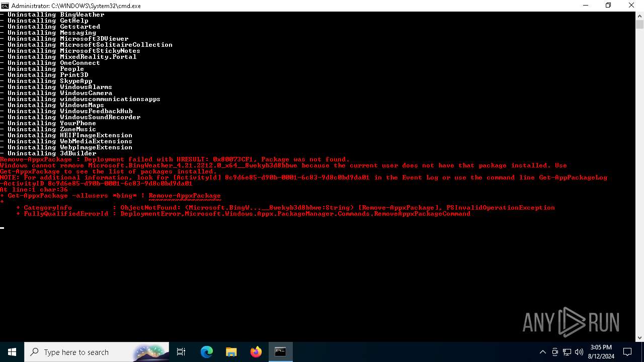Click the underlined 'Remove-AppxPackage' command text

pos(185,196)
